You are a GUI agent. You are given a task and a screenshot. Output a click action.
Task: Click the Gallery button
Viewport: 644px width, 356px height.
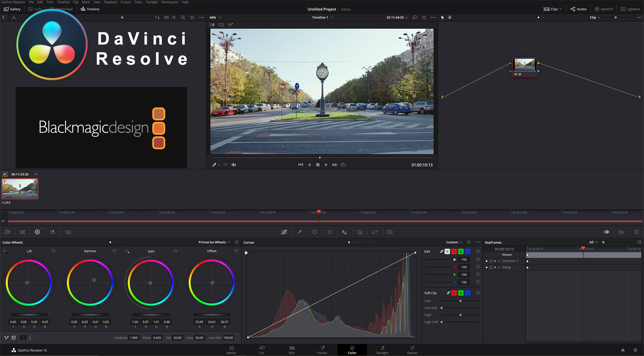coord(12,9)
